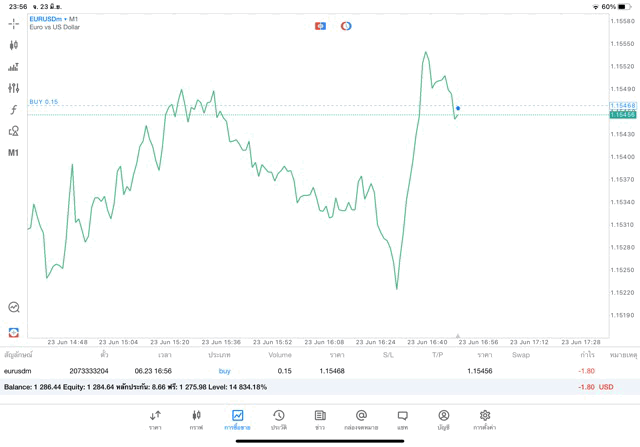
Task: Open the ข่าว news tab
Action: point(320,420)
